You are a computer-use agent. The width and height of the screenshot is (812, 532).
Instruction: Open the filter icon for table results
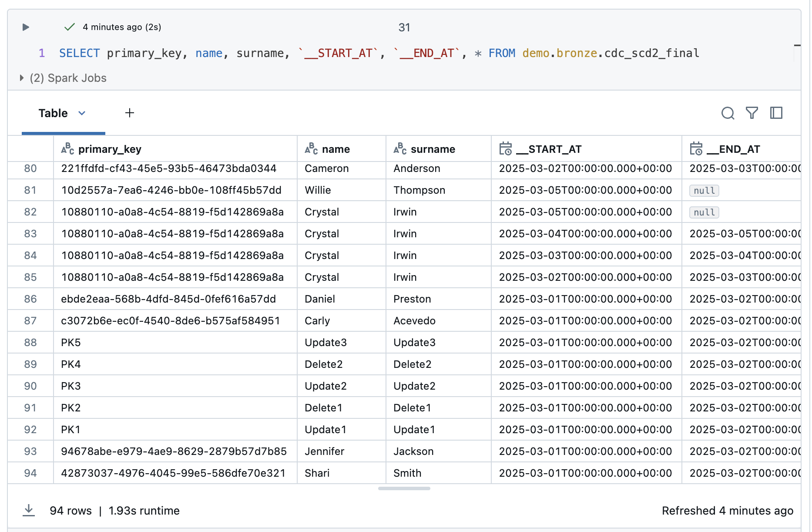point(752,113)
